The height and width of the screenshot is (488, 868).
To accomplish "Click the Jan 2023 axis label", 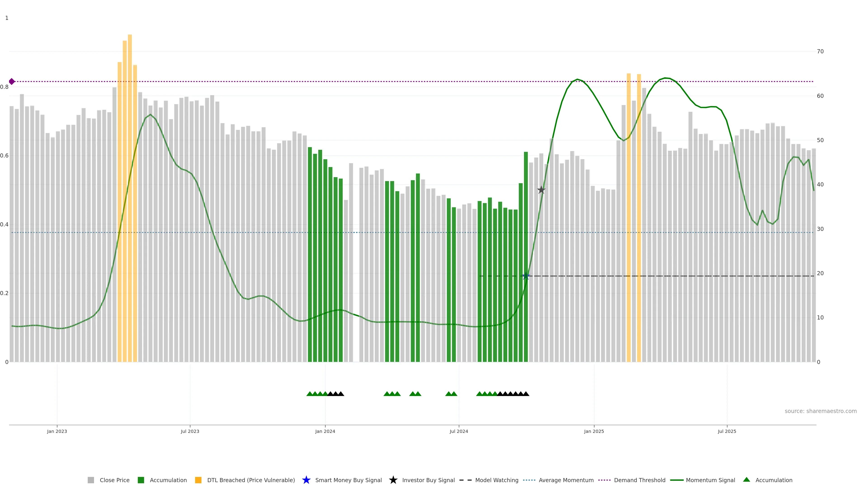I will tap(57, 432).
